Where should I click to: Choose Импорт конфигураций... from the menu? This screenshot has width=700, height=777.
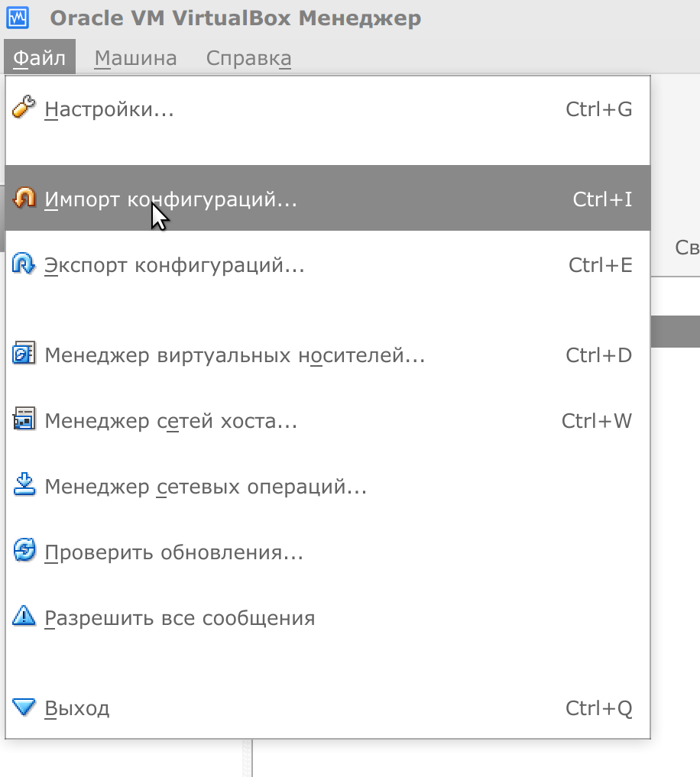tap(170, 200)
